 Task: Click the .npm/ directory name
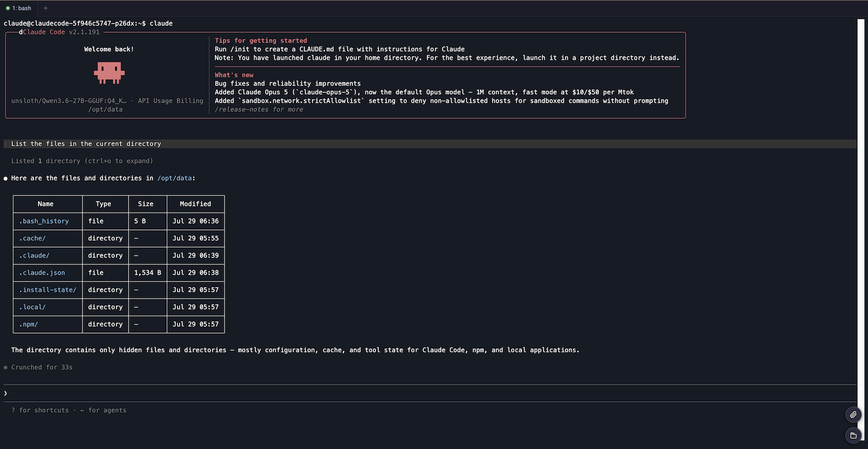coord(29,324)
